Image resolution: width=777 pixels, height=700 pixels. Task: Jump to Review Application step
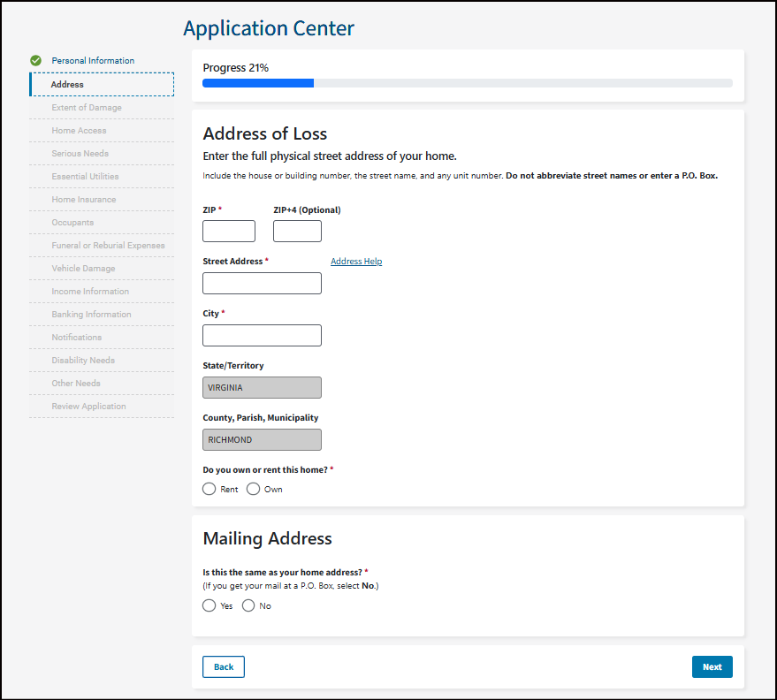click(x=88, y=407)
